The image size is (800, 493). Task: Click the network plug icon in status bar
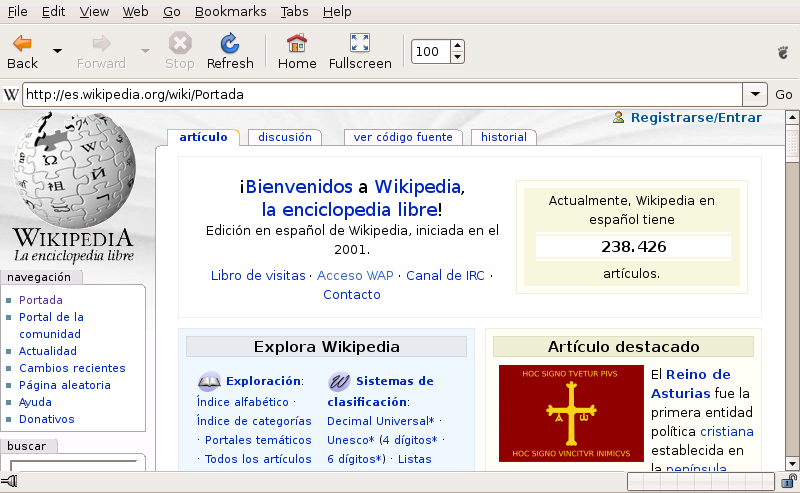pos(9,481)
